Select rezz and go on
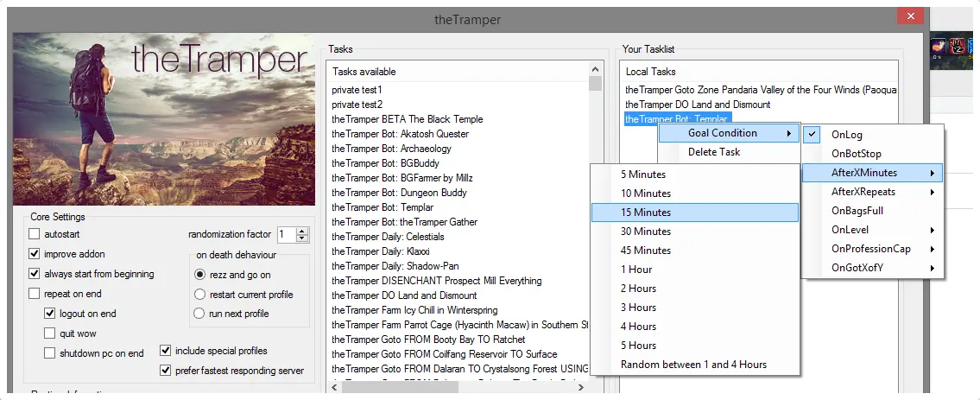Image resolution: width=980 pixels, height=400 pixels. point(200,275)
